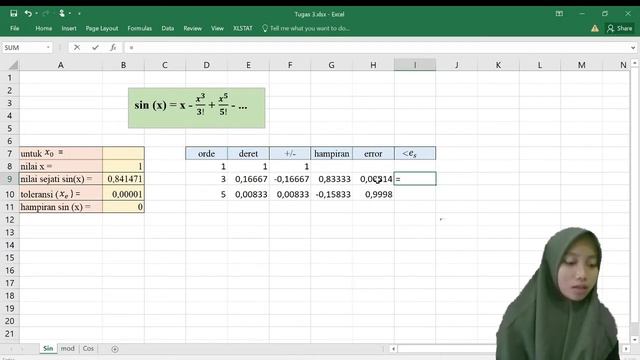Switch to the mod sheet tab
The height and width of the screenshot is (360, 640).
coord(67,349)
